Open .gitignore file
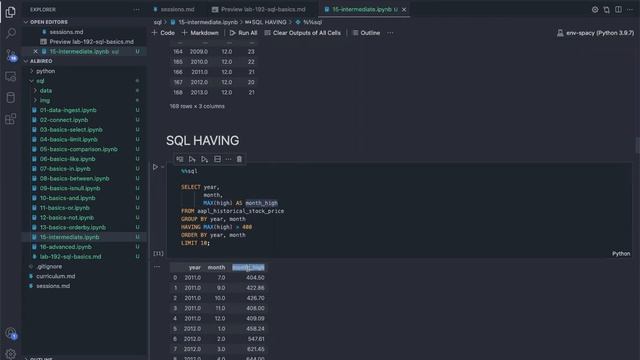The width and height of the screenshot is (640, 360). pyautogui.click(x=49, y=267)
